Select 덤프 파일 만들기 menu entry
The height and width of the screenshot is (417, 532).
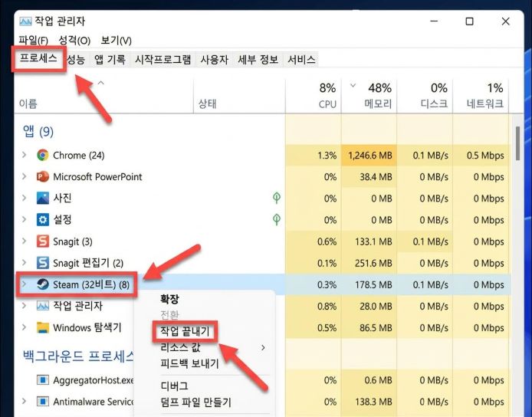[195, 402]
